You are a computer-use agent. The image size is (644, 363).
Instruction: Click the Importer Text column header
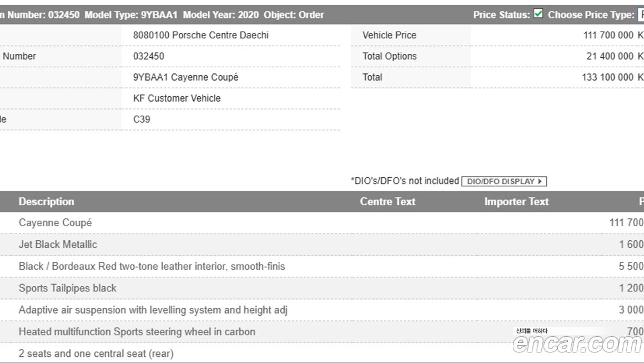click(516, 202)
